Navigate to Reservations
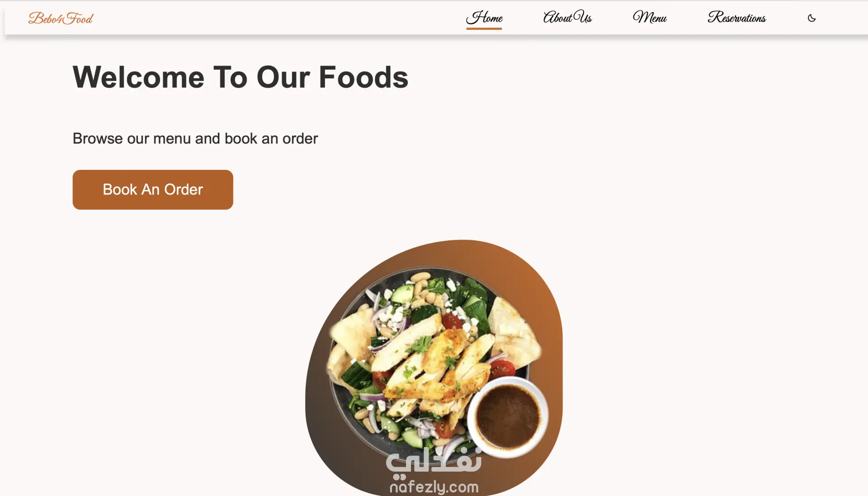Viewport: 868px width, 496px height. tap(737, 18)
